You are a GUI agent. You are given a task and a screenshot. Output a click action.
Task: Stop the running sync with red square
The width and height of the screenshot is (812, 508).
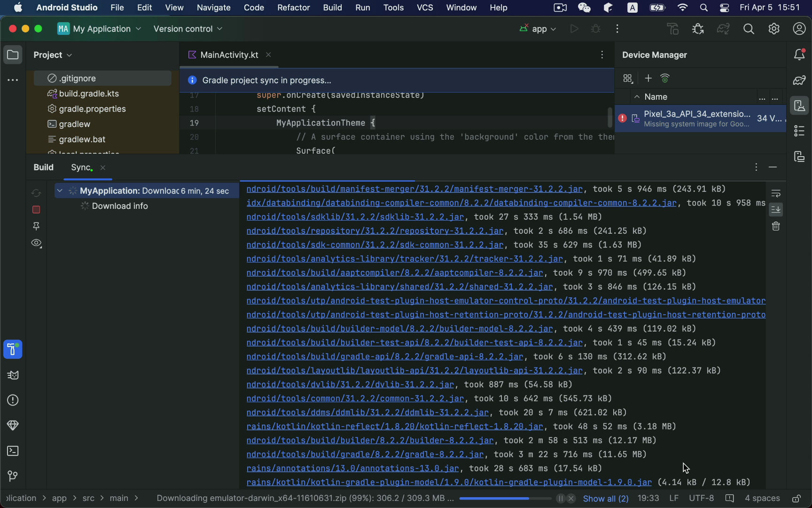pyautogui.click(x=36, y=210)
